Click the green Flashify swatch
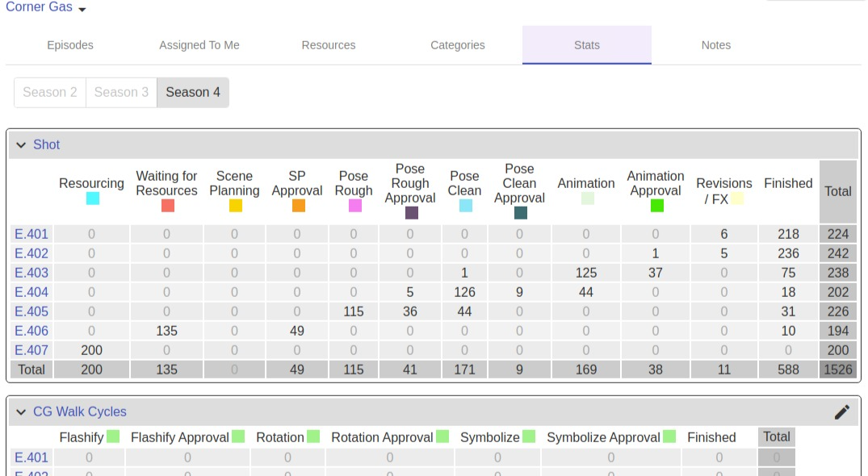 point(113,436)
